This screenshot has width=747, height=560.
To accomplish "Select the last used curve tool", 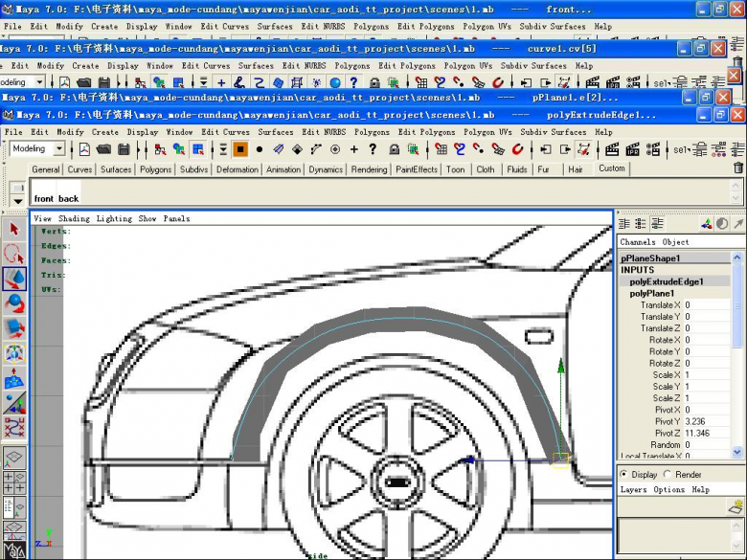I will 14,428.
